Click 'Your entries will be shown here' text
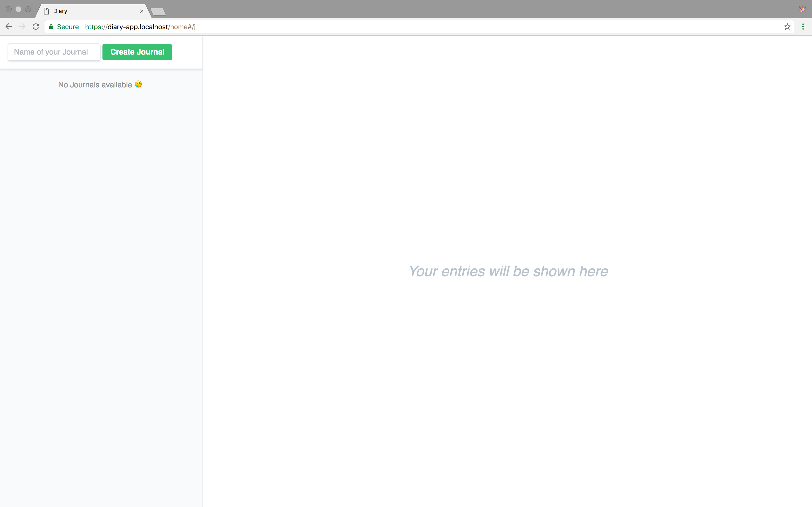 click(508, 271)
